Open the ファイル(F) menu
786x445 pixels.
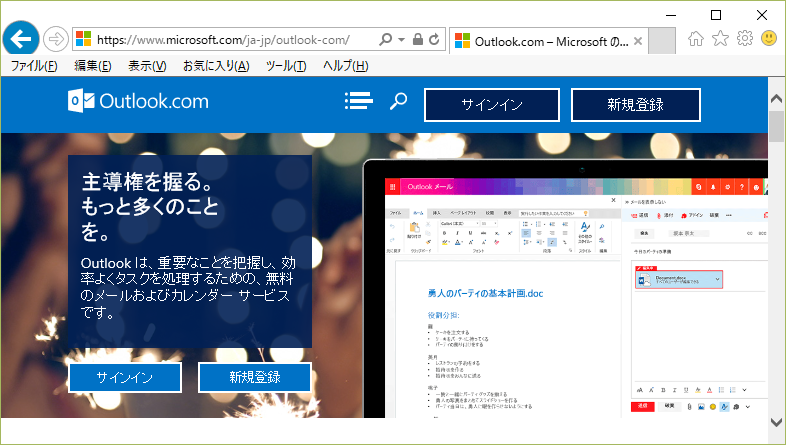coord(34,66)
